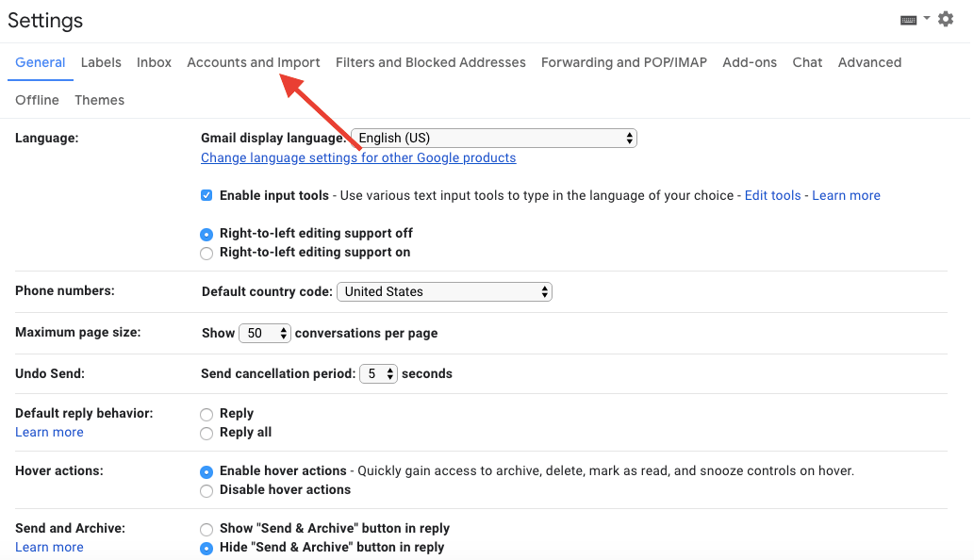Switch to Forwarding and POP/IMAP tab

click(623, 63)
